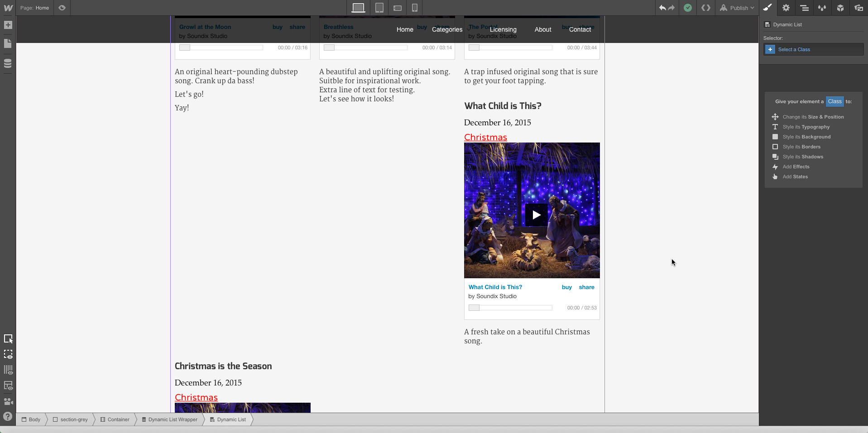This screenshot has height=433, width=868.
Task: Switch to tablet viewport icon
Action: (379, 8)
